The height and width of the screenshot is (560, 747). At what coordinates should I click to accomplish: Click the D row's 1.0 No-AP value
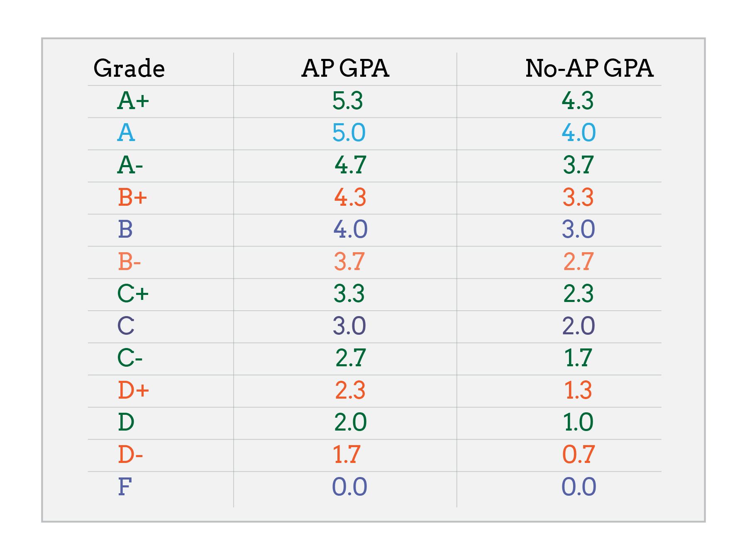(578, 422)
